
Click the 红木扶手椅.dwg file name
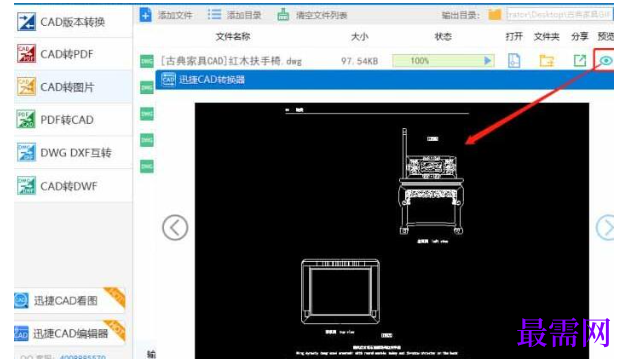click(231, 61)
